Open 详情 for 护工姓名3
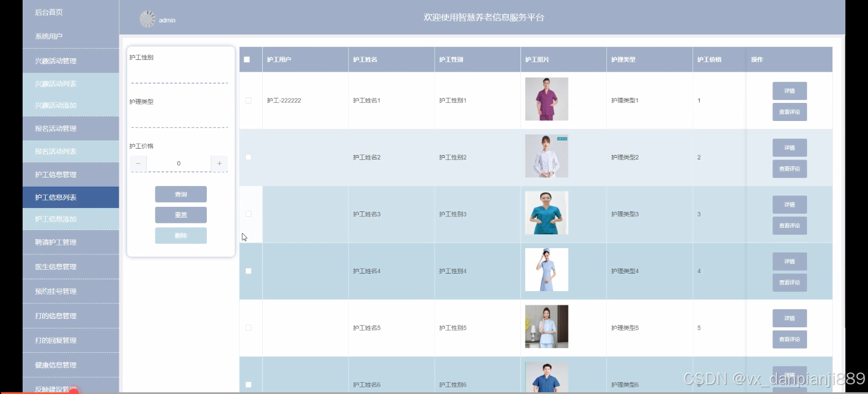The width and height of the screenshot is (868, 394). tap(789, 205)
